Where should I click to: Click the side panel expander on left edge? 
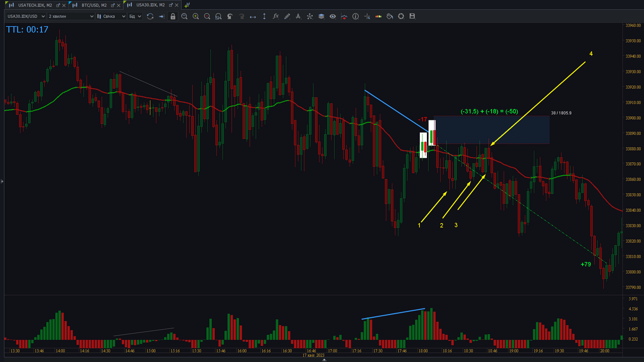point(2,181)
